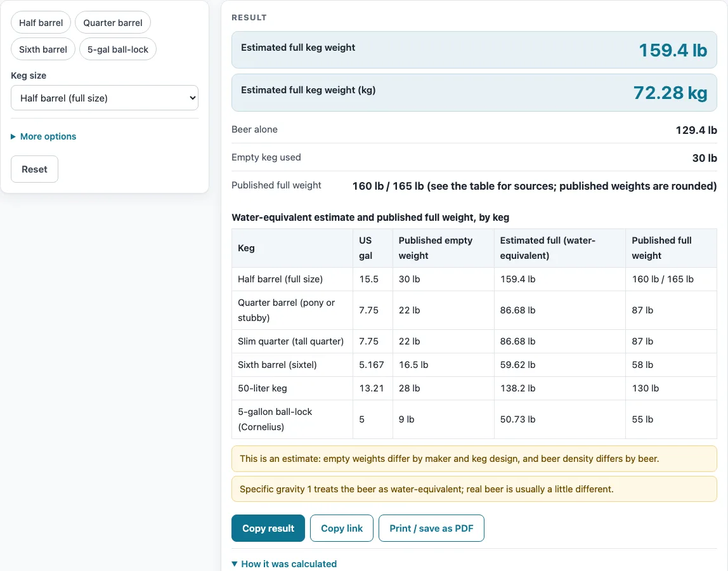Click the Keg size field label
The height and width of the screenshot is (571, 728).
pos(29,75)
